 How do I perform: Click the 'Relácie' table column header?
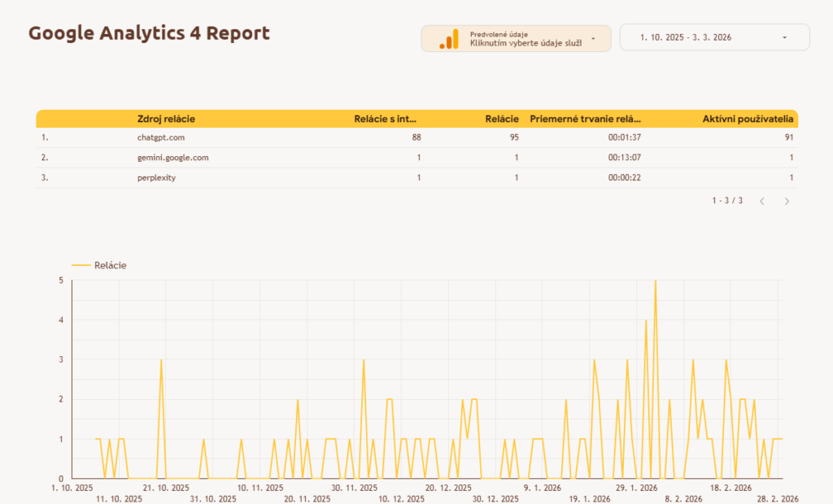(x=502, y=119)
